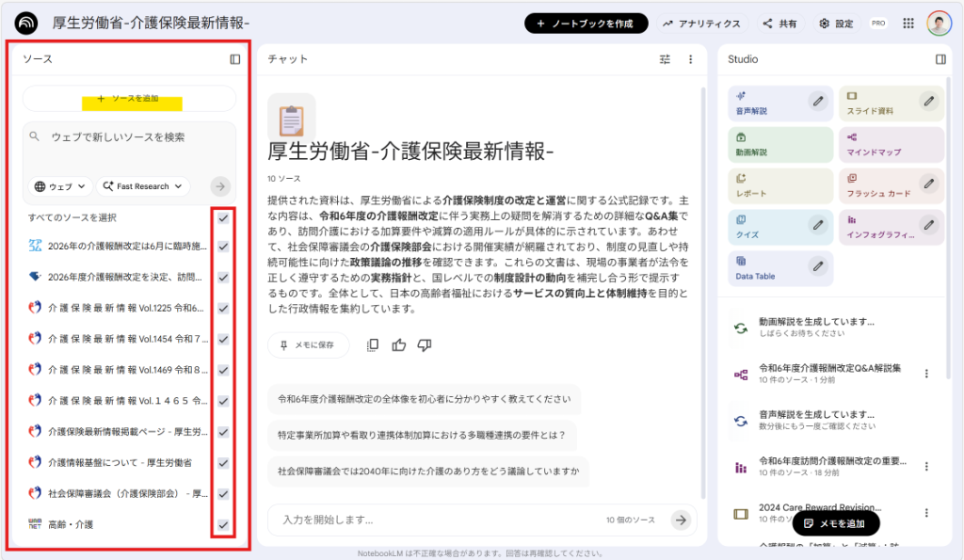Uncheck source 2026年の介護報酬改定は6月に臨時施
This screenshot has height=560, width=964.
tap(223, 247)
